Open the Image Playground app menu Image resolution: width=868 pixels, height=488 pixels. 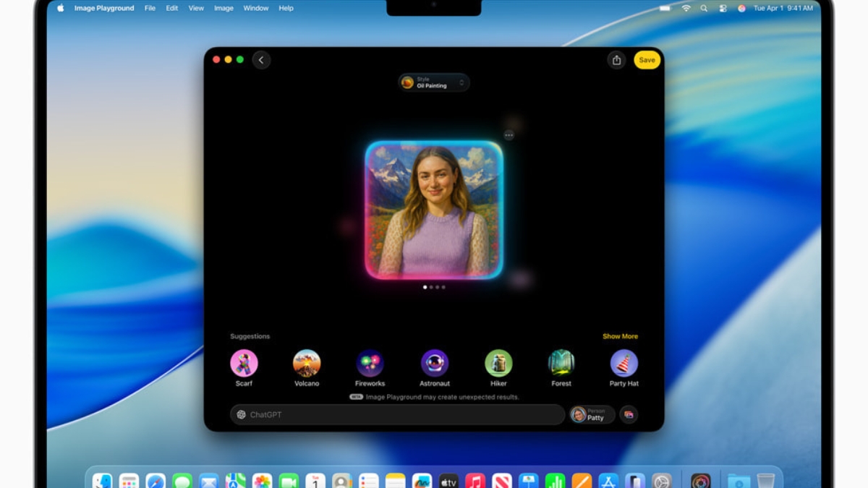pos(104,8)
